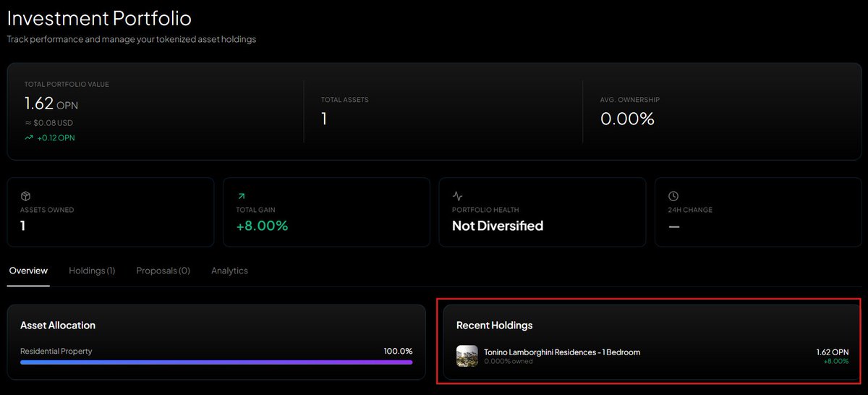
Task: Click 1.62 OPN in Recent Holdings row
Action: [833, 352]
